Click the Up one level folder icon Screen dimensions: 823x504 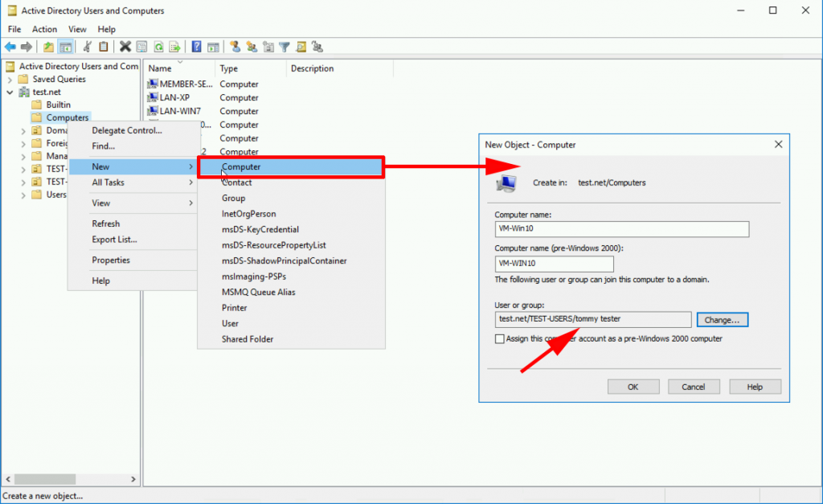[x=49, y=47]
